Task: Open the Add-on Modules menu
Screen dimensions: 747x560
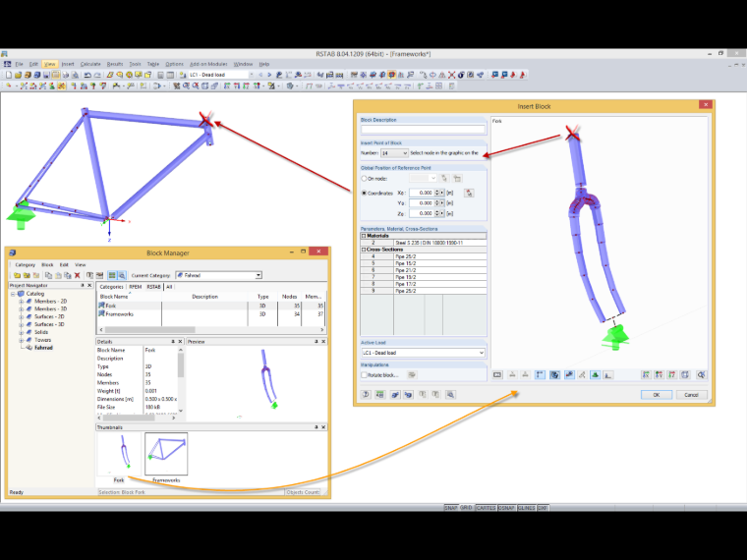Action: click(208, 64)
